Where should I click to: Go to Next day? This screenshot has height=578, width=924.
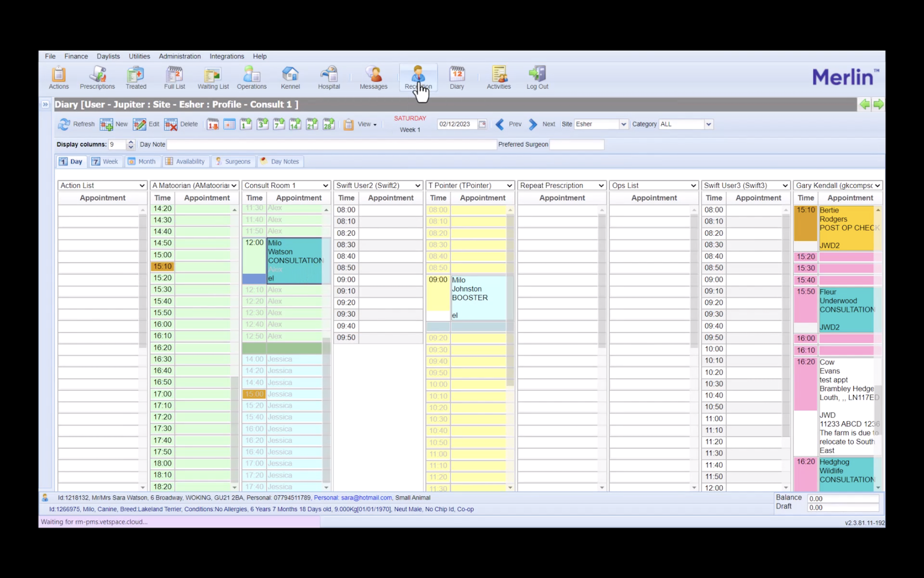coord(541,124)
